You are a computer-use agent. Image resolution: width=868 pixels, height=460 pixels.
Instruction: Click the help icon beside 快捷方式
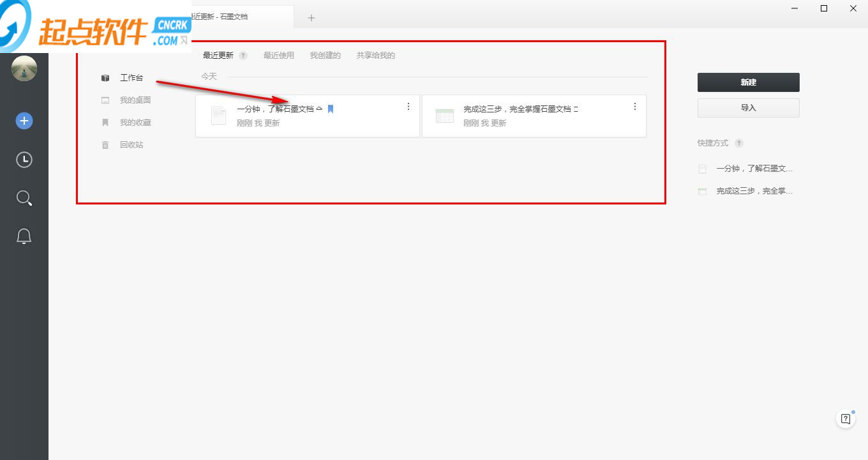point(739,143)
